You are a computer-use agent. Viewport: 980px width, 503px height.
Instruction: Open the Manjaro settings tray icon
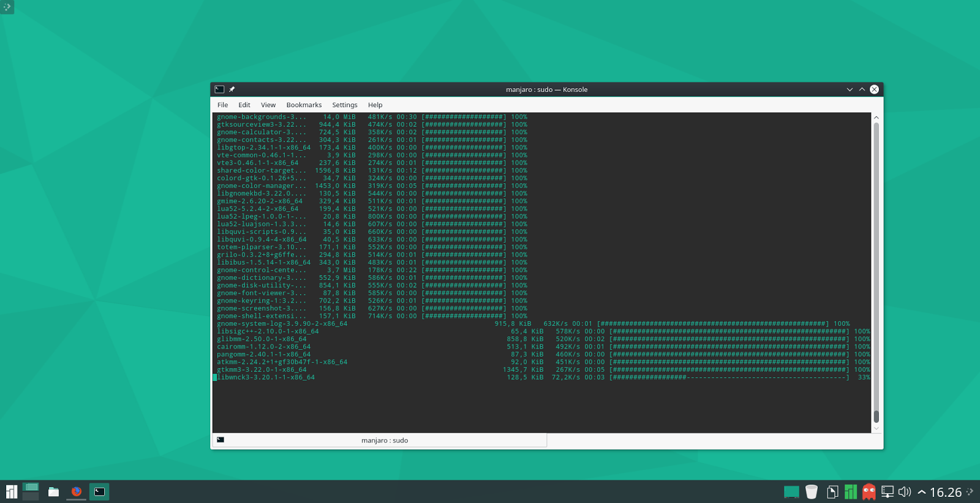tap(850, 491)
